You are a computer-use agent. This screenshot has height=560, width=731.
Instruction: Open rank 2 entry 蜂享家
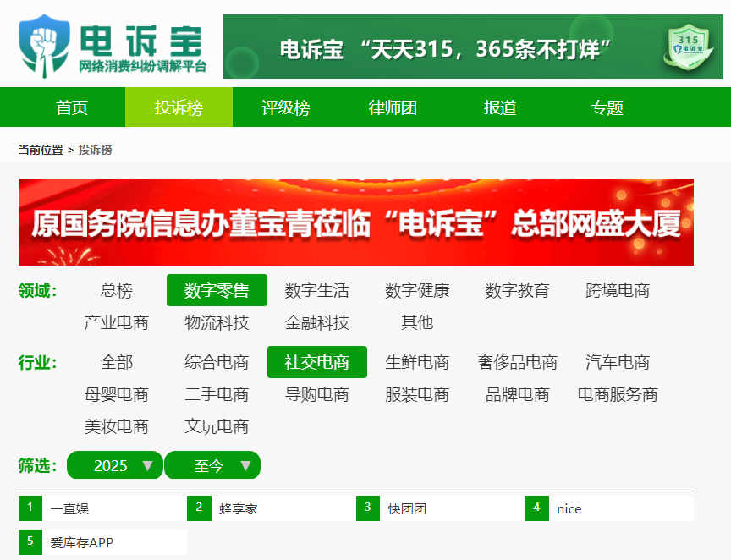(x=272, y=508)
